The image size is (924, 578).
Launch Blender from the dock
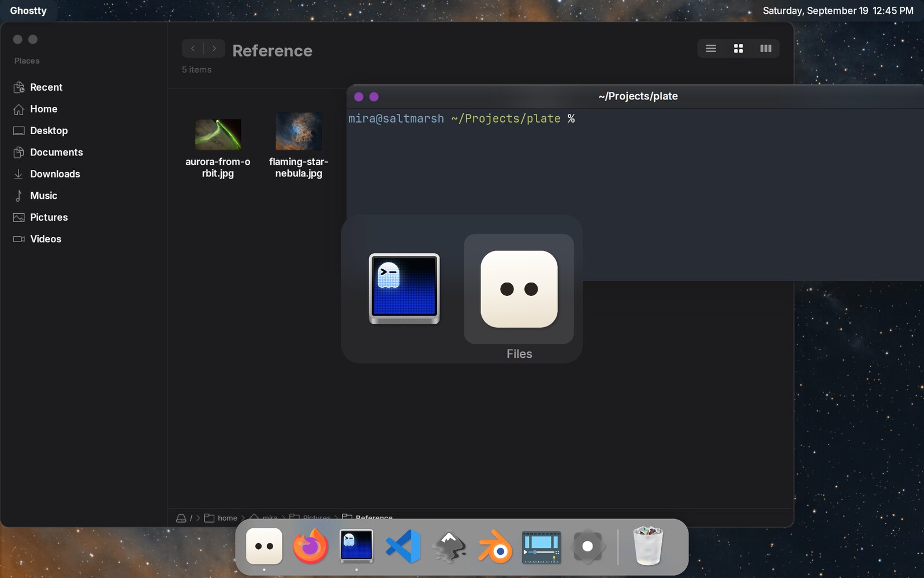point(495,546)
